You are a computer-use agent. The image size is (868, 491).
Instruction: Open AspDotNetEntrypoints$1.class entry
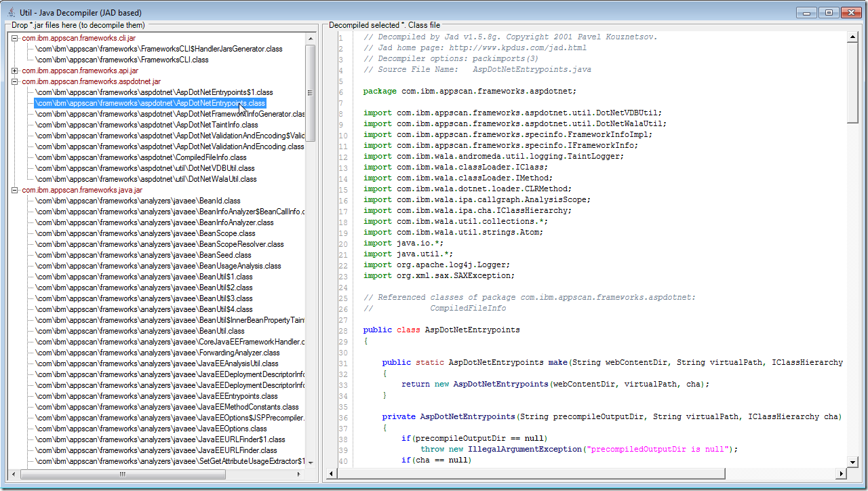click(154, 92)
